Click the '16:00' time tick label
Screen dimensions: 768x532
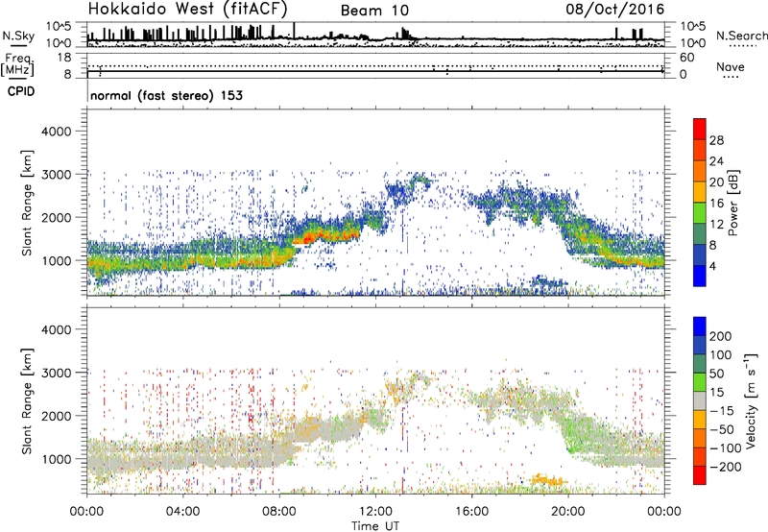point(471,512)
